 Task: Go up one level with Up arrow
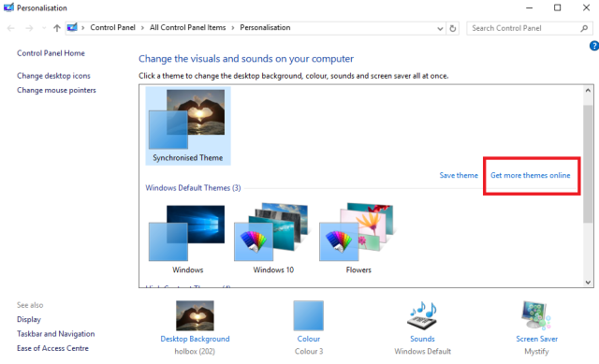tap(57, 28)
